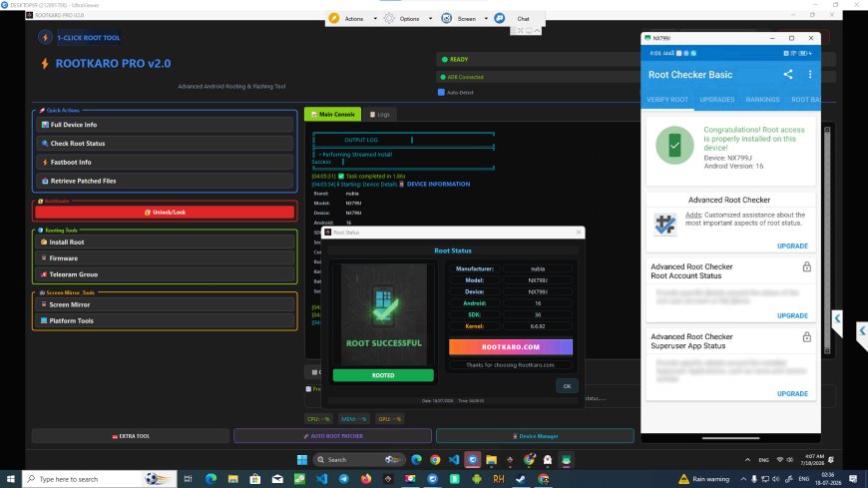Toggle the Auto-Detect checkbox
The image size is (868, 488).
point(441,93)
